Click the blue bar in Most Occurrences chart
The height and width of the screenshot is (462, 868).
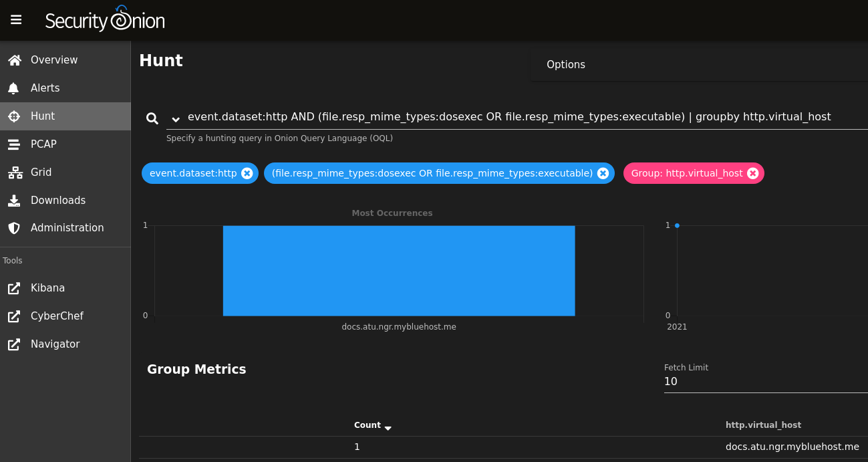click(x=399, y=271)
